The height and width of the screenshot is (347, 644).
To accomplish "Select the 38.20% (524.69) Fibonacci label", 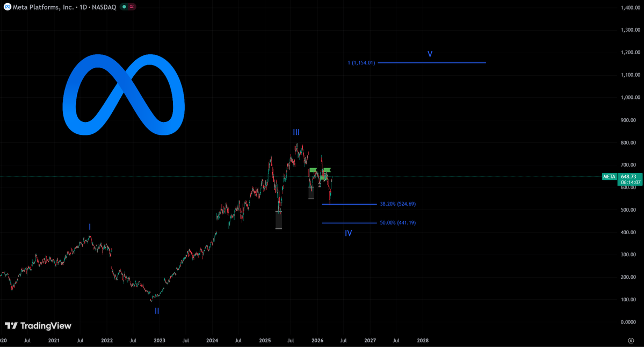I will point(397,204).
